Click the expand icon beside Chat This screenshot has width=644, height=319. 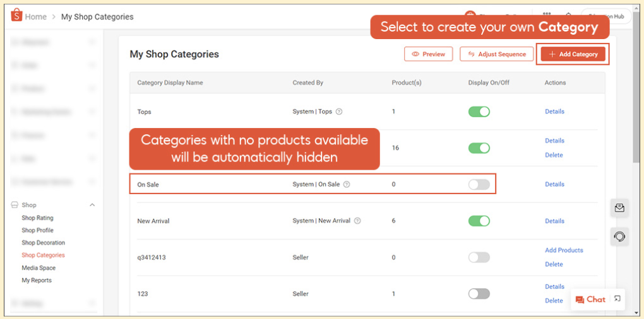click(x=617, y=299)
